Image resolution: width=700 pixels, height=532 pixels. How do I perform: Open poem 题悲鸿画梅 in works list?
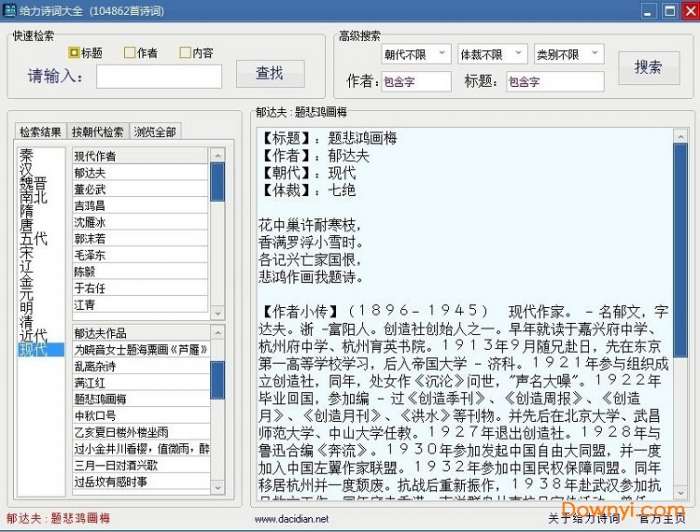(141, 399)
